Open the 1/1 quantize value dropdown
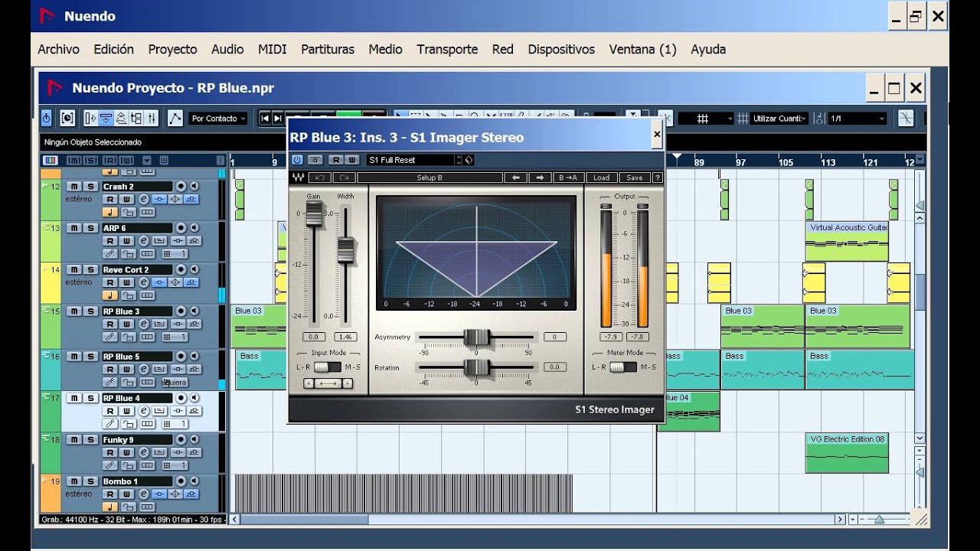980x551 pixels. (857, 119)
